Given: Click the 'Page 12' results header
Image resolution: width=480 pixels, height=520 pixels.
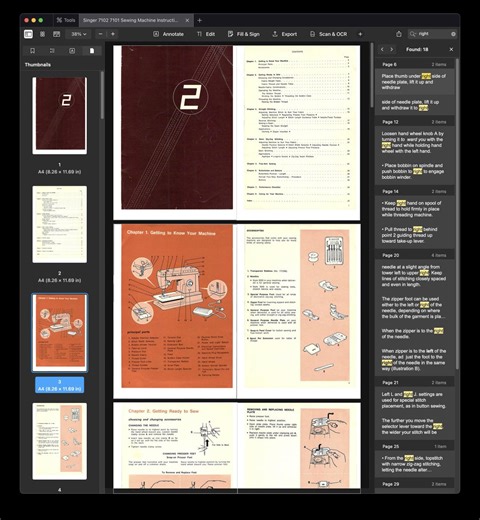Looking at the screenshot, I should (x=415, y=122).
